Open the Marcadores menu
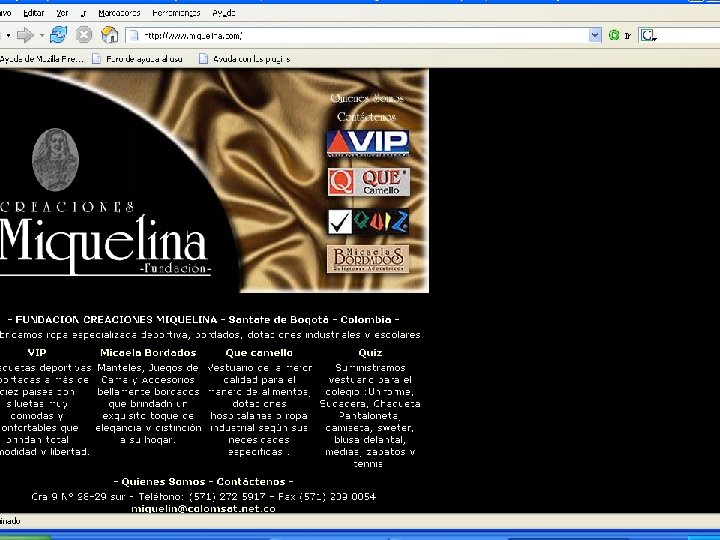 [119, 13]
